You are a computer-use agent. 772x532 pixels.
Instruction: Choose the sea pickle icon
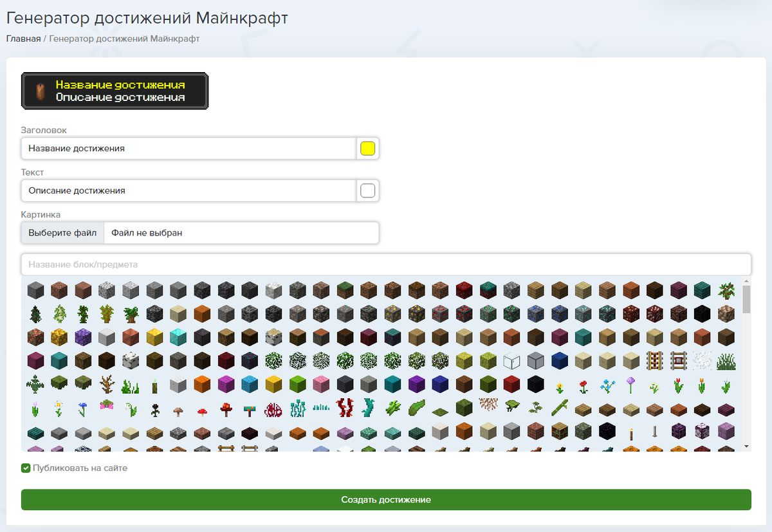[155, 386]
